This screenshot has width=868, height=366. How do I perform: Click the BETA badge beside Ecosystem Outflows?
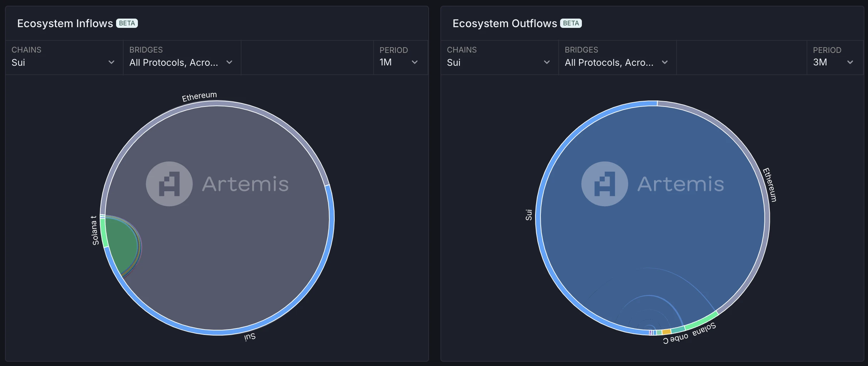(571, 23)
